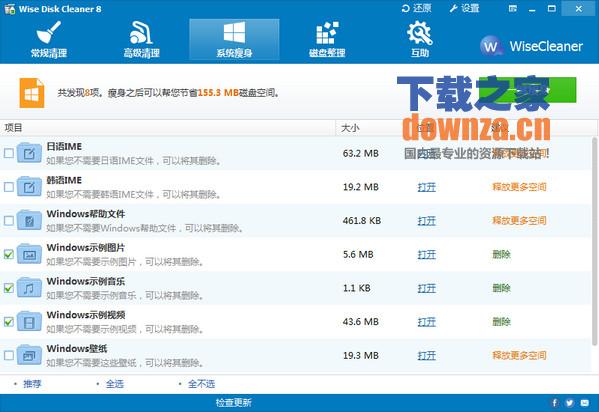The width and height of the screenshot is (599, 412).
Task: Open the Twitter icon
Action: 570,402
